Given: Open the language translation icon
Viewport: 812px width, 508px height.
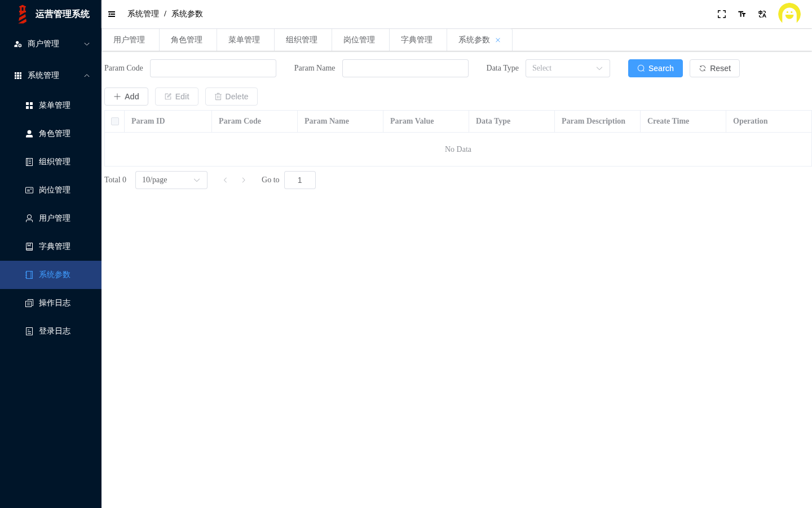Looking at the screenshot, I should (x=762, y=14).
